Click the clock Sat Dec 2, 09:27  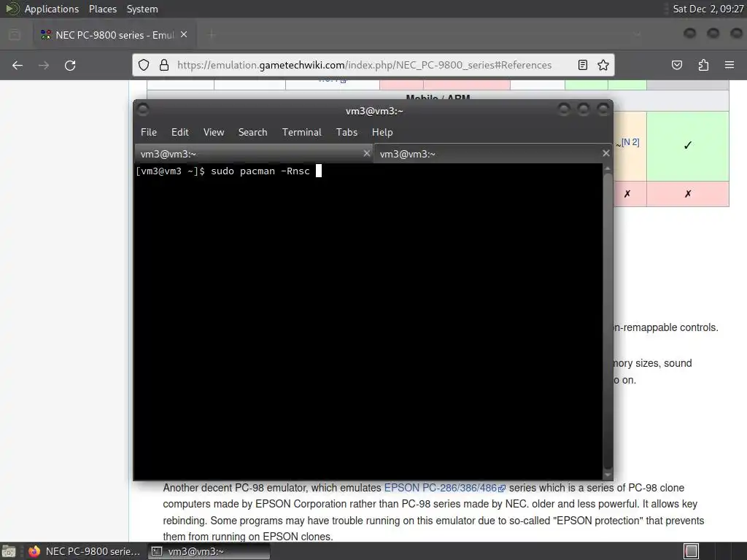click(708, 9)
